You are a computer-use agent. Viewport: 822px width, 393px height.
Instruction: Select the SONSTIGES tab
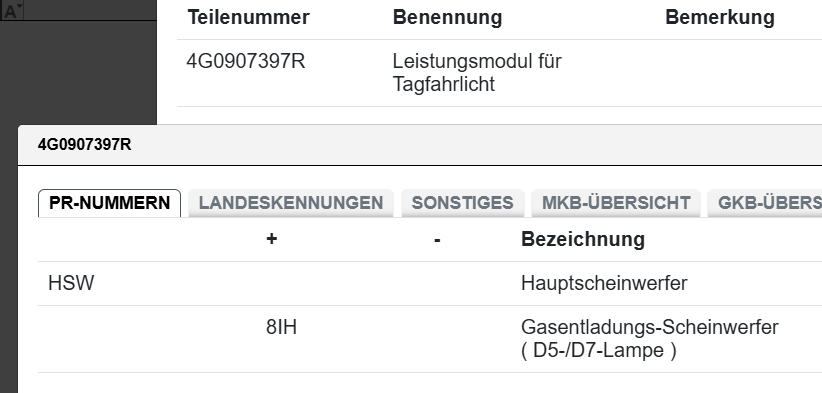(x=462, y=203)
